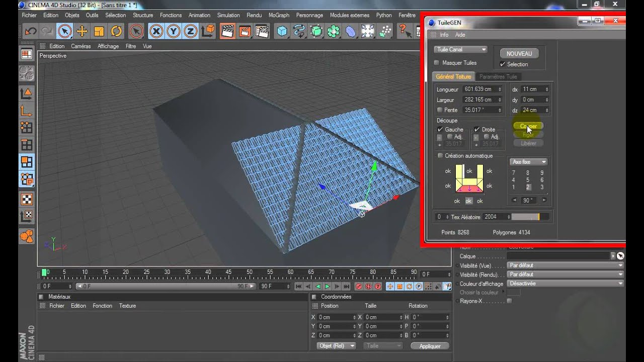Screen dimensions: 644x362
Task: Add a Cube primitive object
Action: pos(282,31)
